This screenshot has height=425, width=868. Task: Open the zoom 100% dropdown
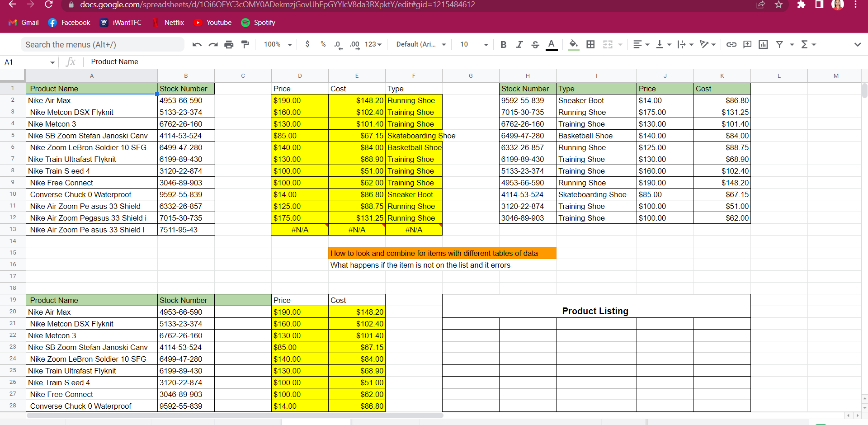tap(278, 44)
